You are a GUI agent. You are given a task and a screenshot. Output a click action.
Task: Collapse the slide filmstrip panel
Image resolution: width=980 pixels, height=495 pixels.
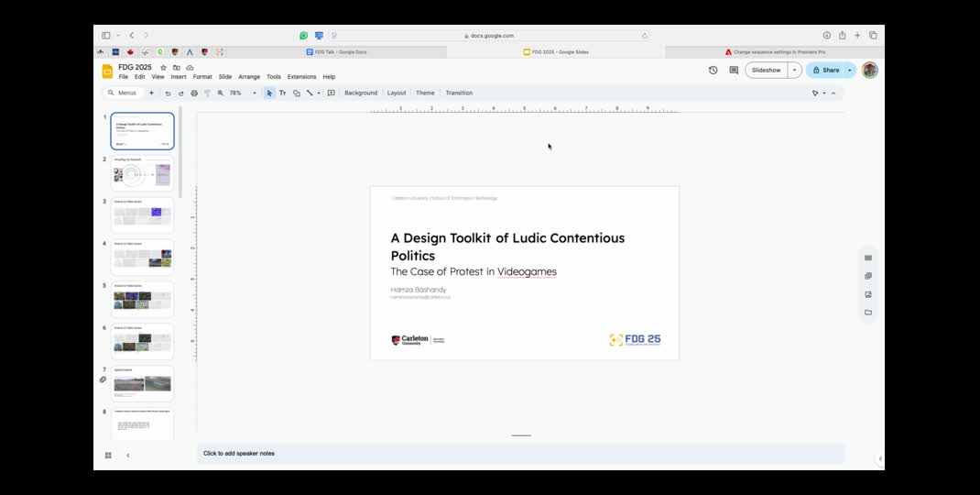pos(127,455)
